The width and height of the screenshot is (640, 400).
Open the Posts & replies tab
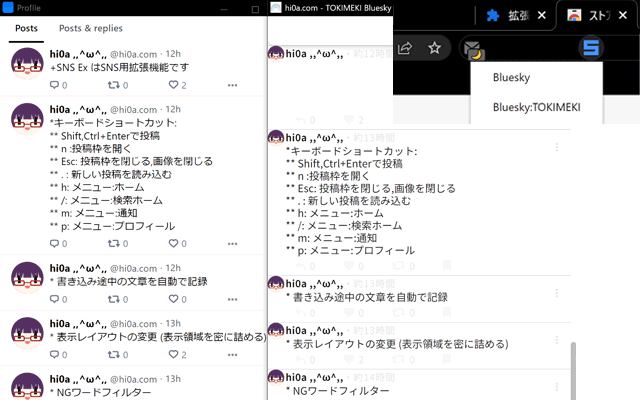click(91, 29)
